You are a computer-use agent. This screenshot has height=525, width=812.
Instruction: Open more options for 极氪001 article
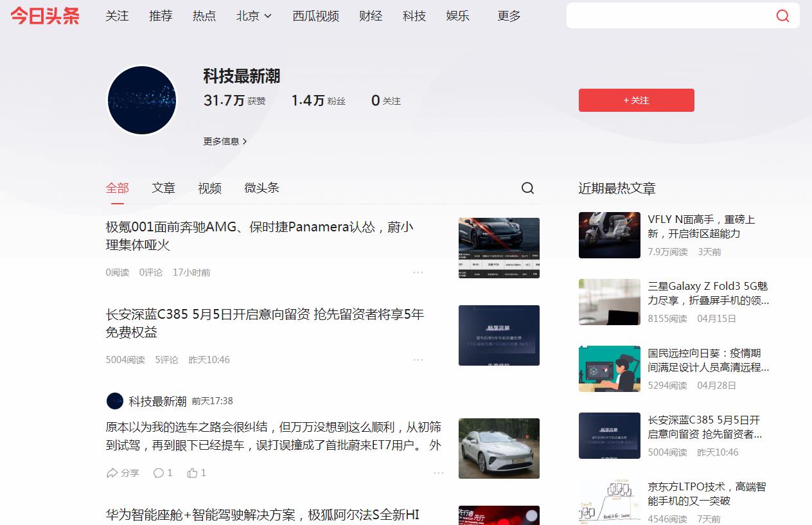(418, 272)
